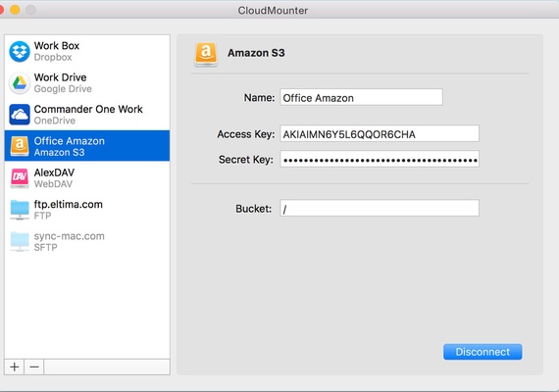The height and width of the screenshot is (392, 559).
Task: Click into the Bucket field
Action: point(380,208)
